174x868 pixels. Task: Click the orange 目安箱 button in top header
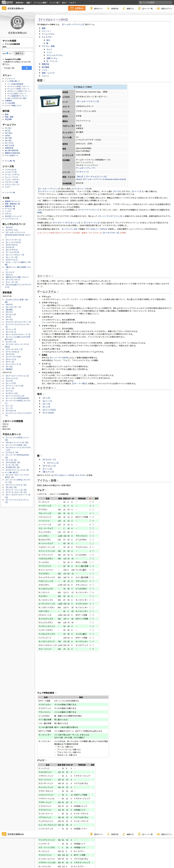pyautogui.click(x=77, y=8)
